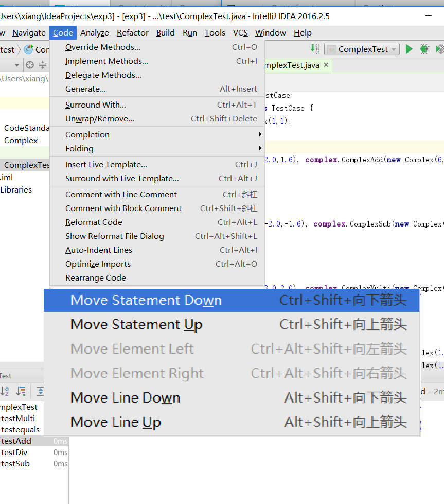The image size is (444, 504).
Task: Choose Move Statement Down
Action: [232, 300]
